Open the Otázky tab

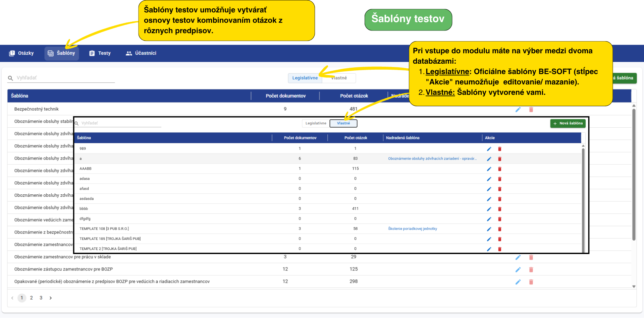22,53
